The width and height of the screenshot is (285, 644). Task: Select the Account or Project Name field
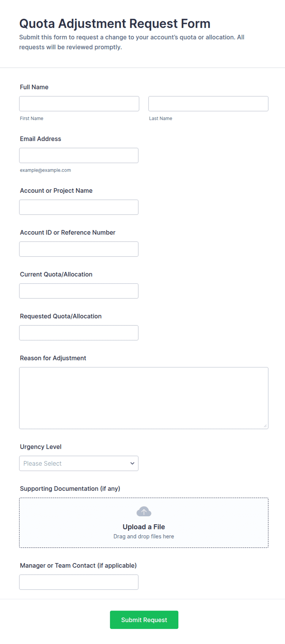tap(79, 207)
